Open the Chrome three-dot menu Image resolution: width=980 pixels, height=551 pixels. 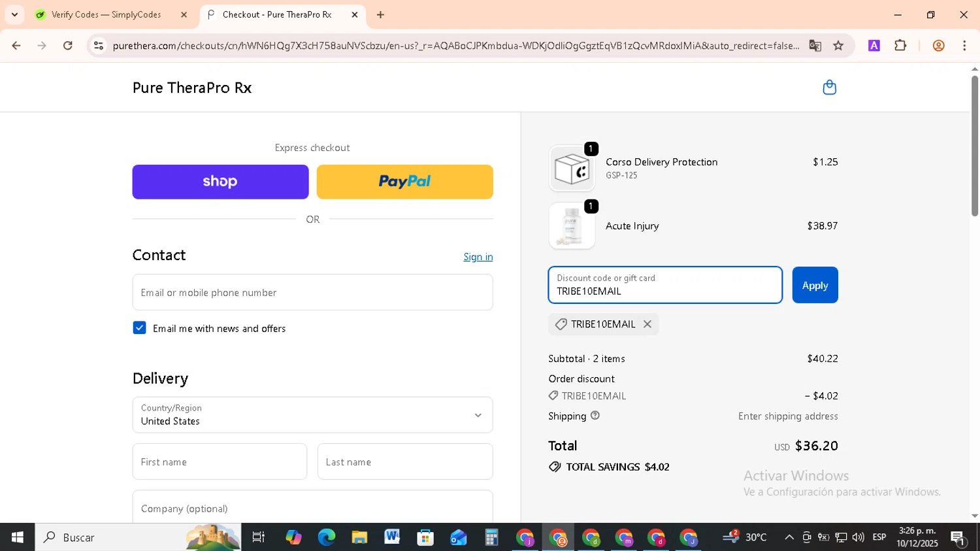[964, 46]
